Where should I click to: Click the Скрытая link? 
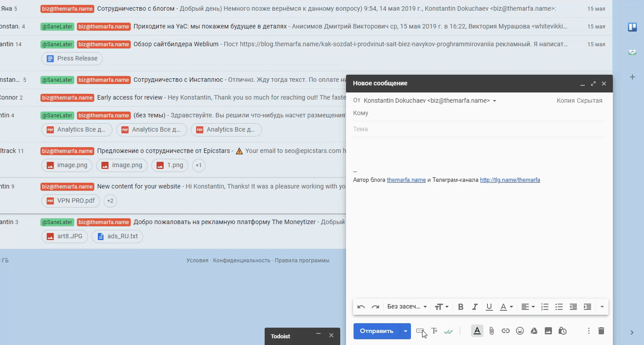590,100
